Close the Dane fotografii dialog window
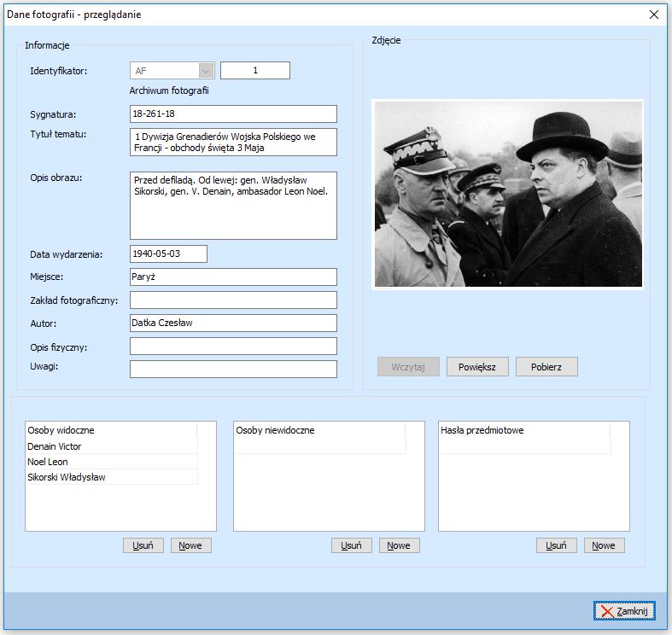 (x=653, y=15)
